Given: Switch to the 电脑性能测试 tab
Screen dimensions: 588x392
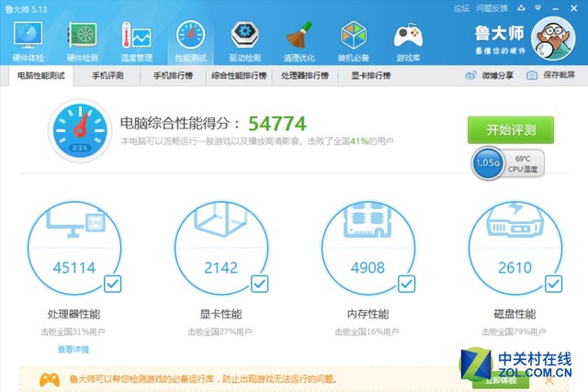Looking at the screenshot, I should [x=40, y=75].
